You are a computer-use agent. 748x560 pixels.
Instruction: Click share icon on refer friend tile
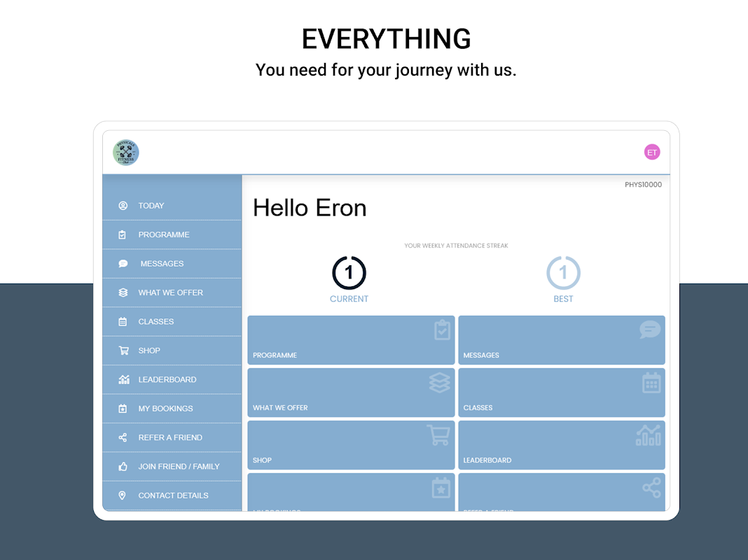pos(651,488)
